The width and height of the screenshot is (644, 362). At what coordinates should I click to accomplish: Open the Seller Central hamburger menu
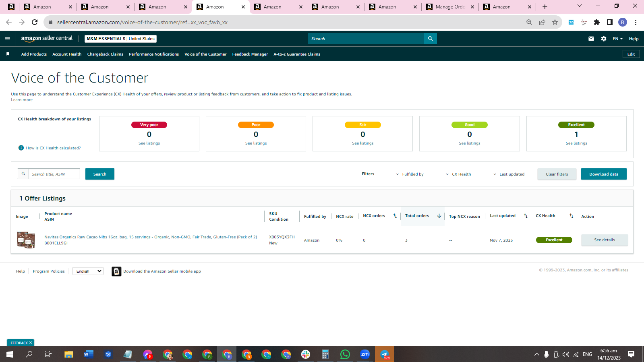pos(7,39)
